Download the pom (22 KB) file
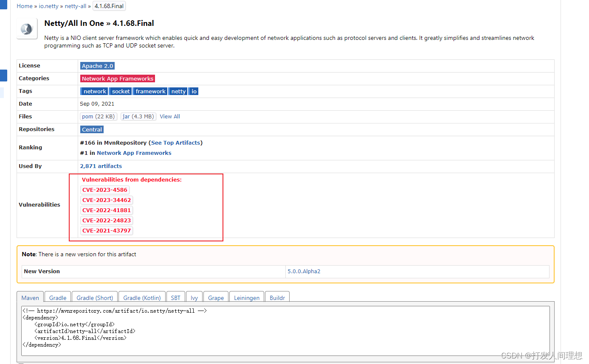 pyautogui.click(x=99, y=117)
